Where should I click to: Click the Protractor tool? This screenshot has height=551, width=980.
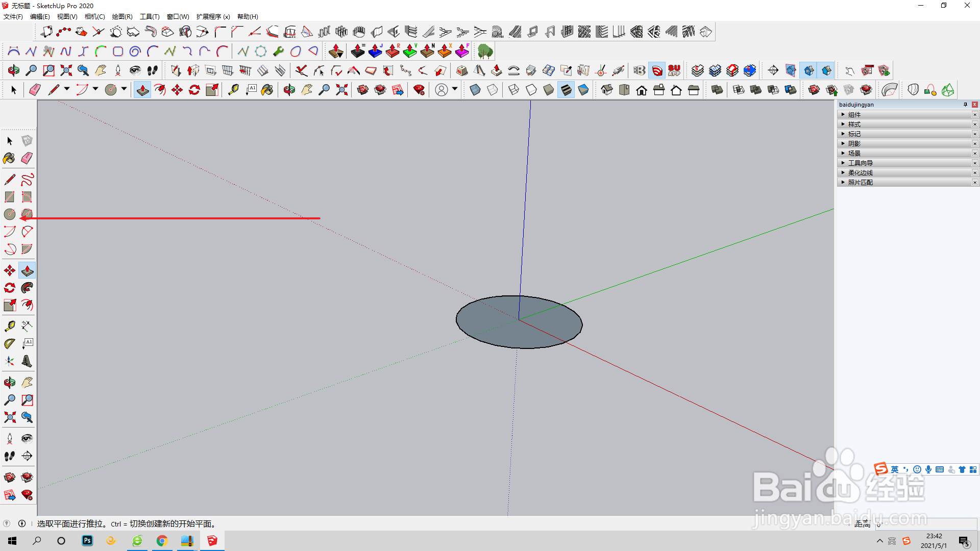click(9, 344)
